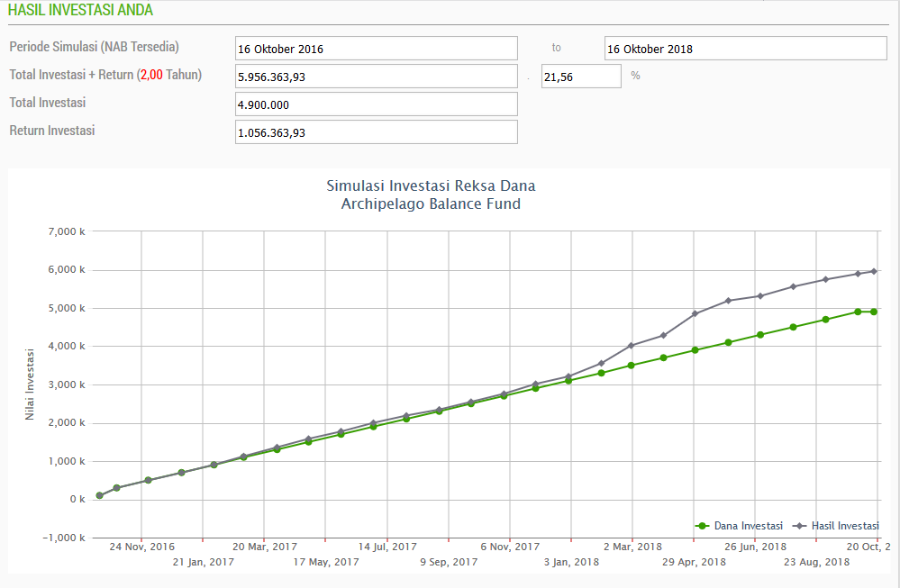The width and height of the screenshot is (900, 588).
Task: Click the 2 Mar, 2018 x-axis label
Action: click(x=632, y=547)
